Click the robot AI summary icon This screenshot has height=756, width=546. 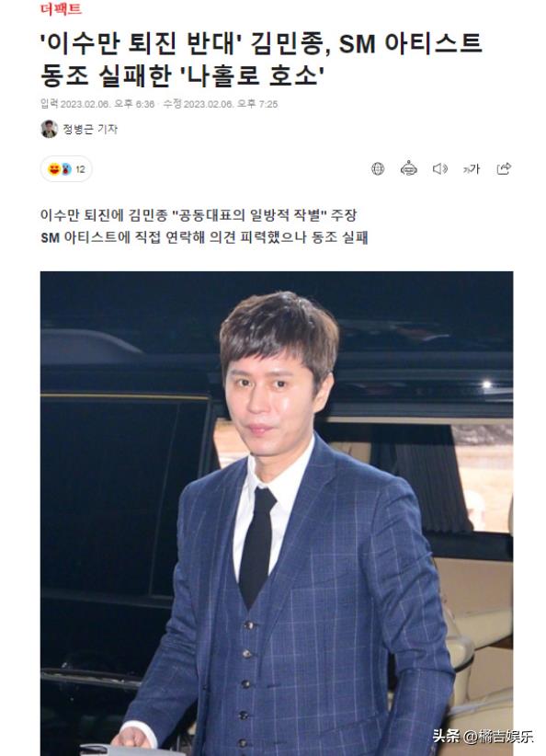(409, 168)
